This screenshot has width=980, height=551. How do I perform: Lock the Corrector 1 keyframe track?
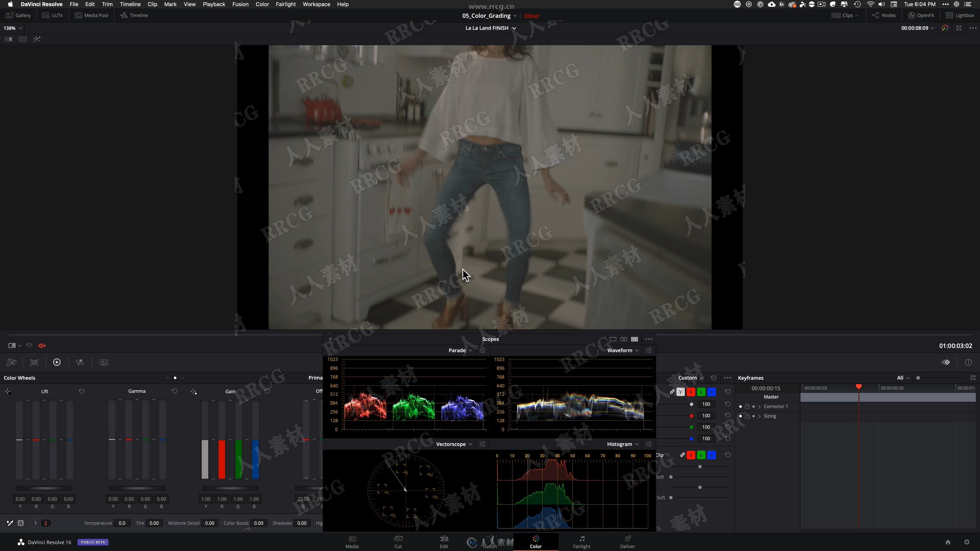tap(747, 406)
